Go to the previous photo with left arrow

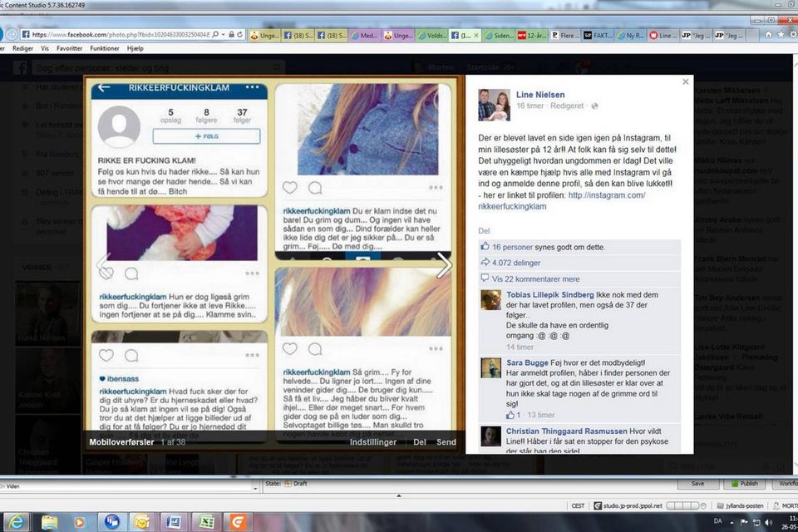click(x=103, y=266)
